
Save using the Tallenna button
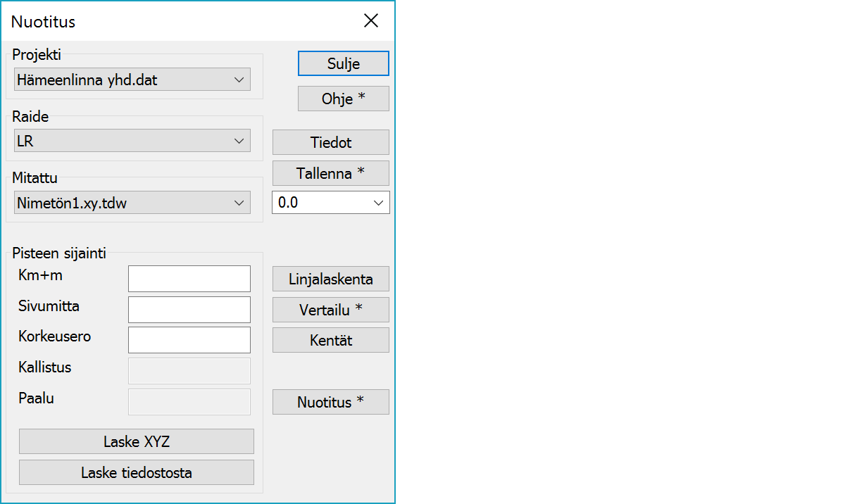pos(330,173)
